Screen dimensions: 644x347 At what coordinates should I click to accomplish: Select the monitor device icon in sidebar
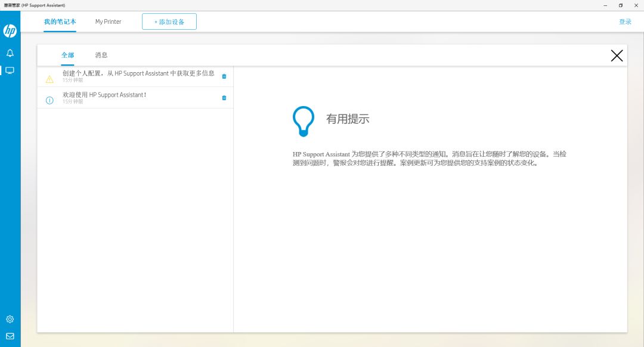coord(10,70)
